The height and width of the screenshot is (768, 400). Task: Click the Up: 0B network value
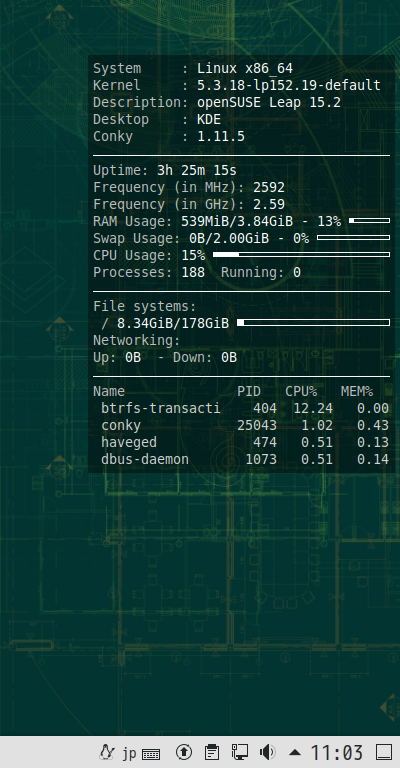pos(117,358)
